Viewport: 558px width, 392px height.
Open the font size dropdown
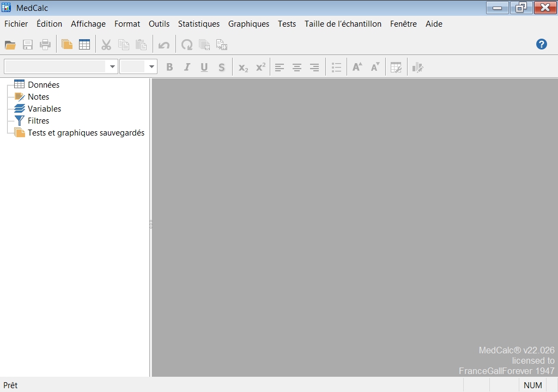click(x=151, y=66)
